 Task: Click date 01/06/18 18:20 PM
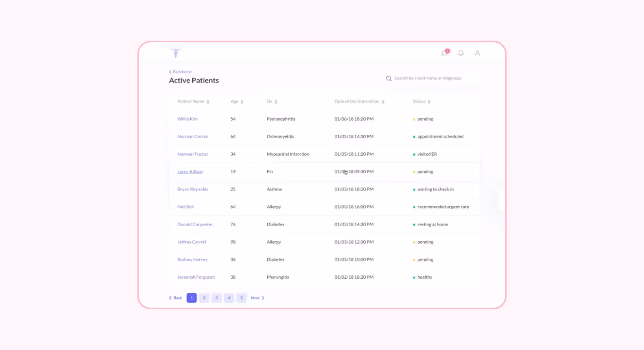point(354,119)
